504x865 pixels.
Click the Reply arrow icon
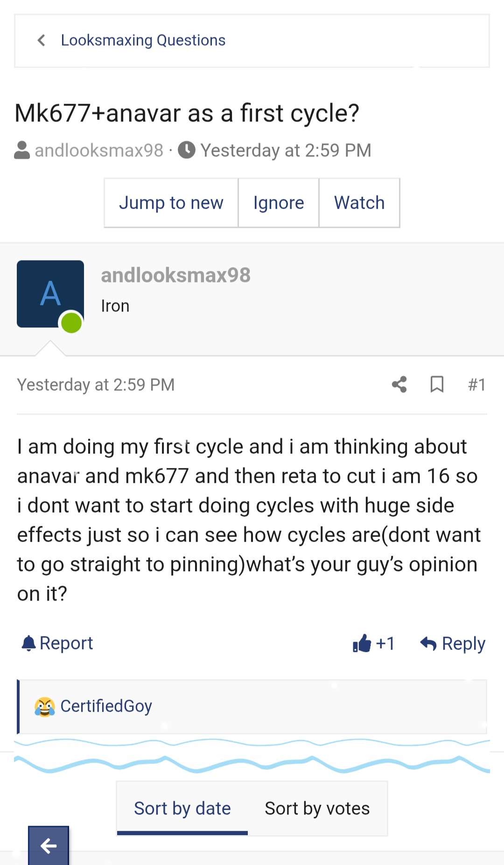click(428, 644)
